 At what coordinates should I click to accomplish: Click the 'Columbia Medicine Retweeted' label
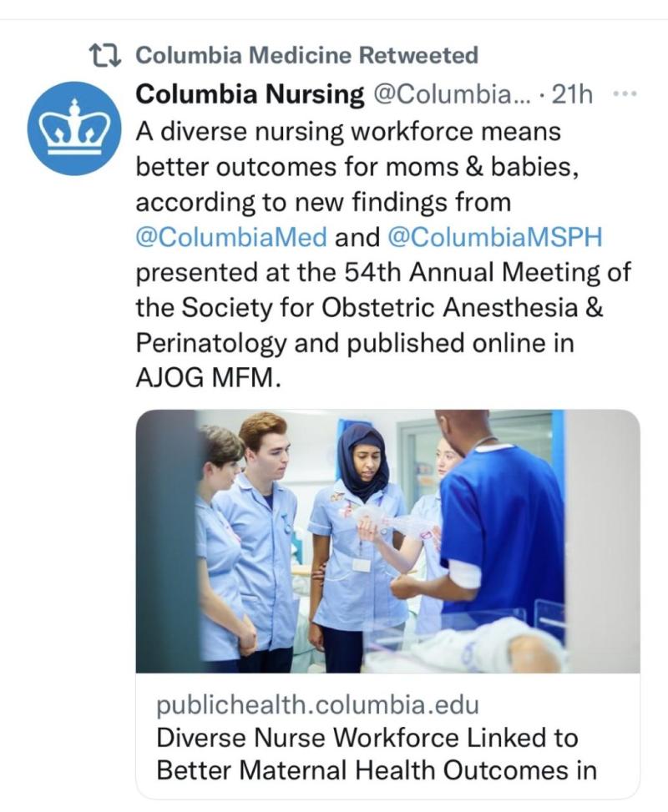(306, 55)
